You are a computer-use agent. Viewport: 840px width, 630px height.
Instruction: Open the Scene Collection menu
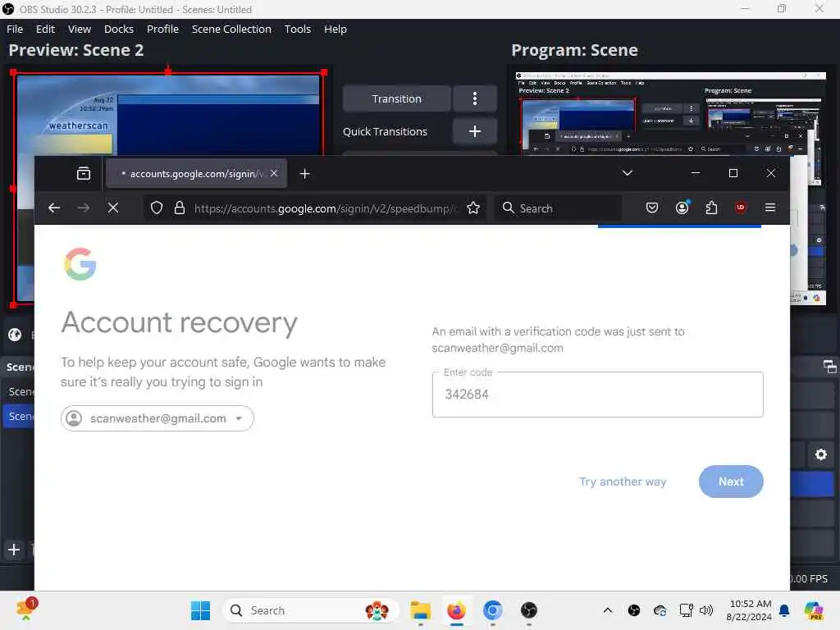231,29
